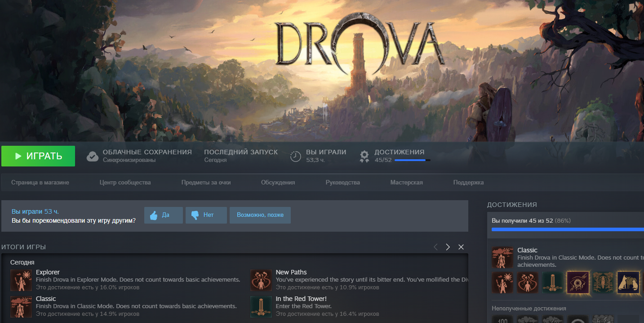Click the playtime clock icon
Screen dimensions: 644x323
[x=296, y=156]
